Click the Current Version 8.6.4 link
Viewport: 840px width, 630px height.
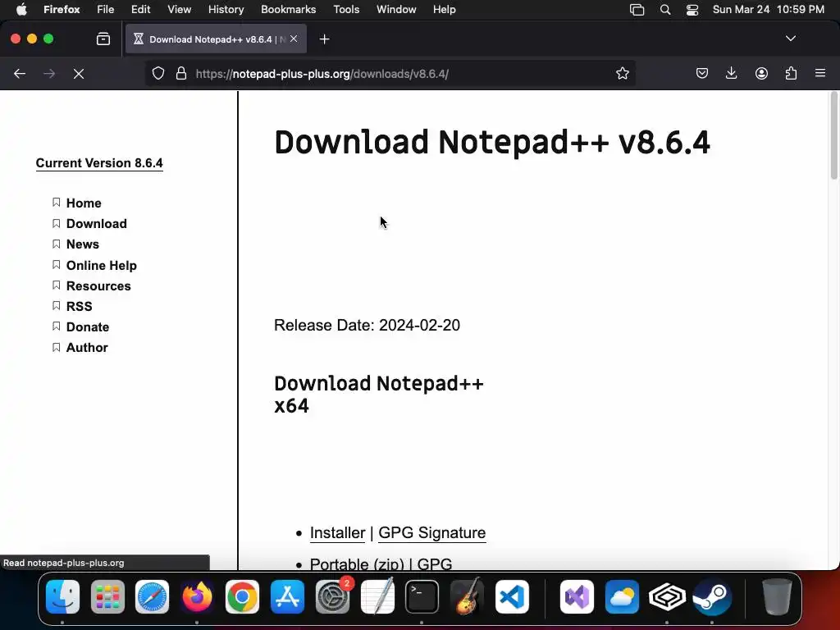(x=99, y=163)
